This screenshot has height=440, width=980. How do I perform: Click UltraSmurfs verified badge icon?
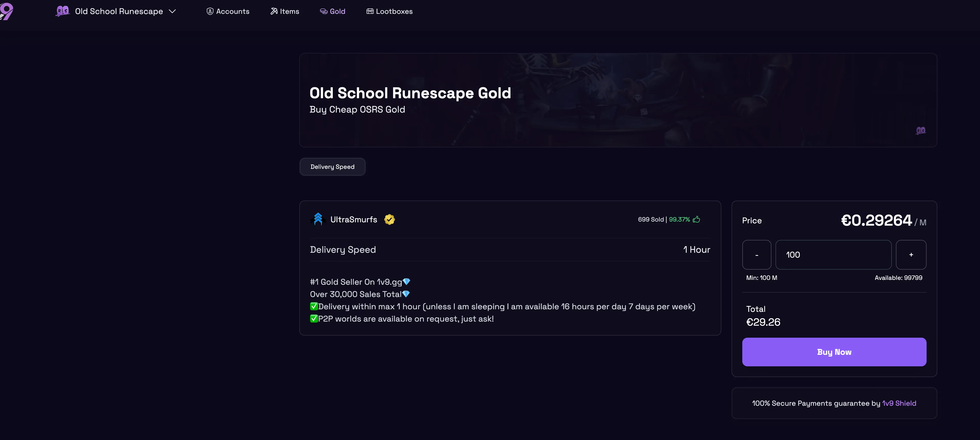pos(389,219)
